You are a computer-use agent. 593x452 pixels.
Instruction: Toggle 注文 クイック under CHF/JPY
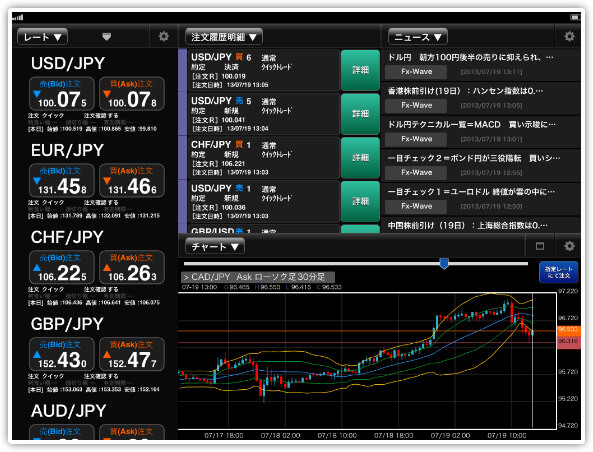[x=46, y=289]
